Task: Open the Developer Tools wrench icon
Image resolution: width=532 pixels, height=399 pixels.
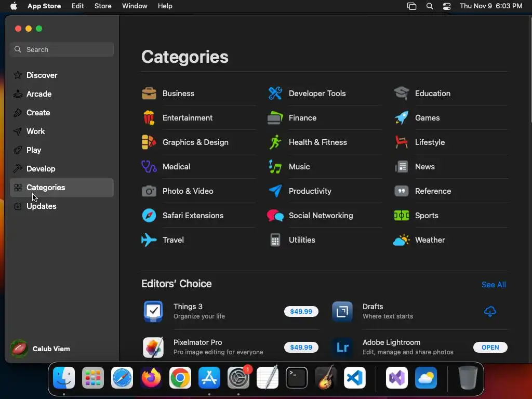Action: click(x=275, y=94)
